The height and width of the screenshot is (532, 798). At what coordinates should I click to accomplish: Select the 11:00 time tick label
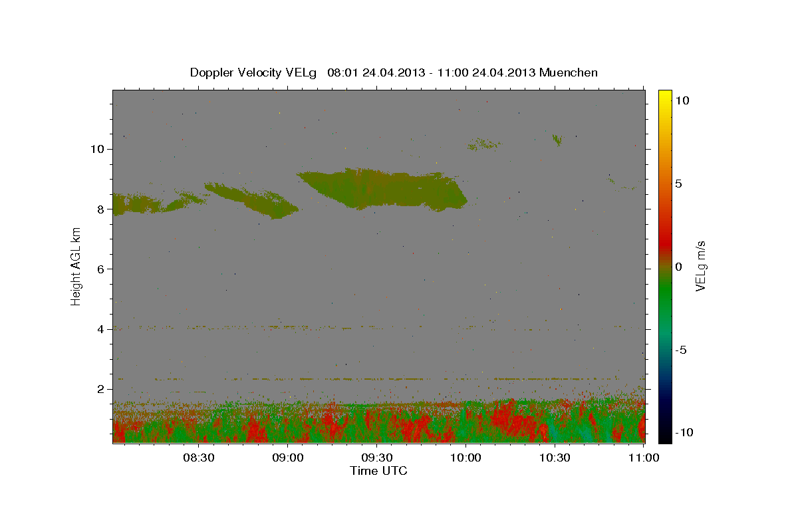tap(644, 458)
